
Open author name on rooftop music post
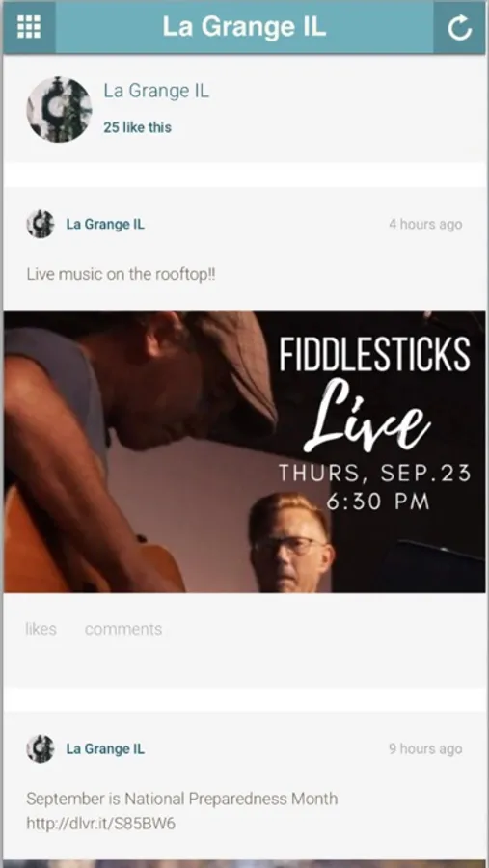(x=105, y=224)
